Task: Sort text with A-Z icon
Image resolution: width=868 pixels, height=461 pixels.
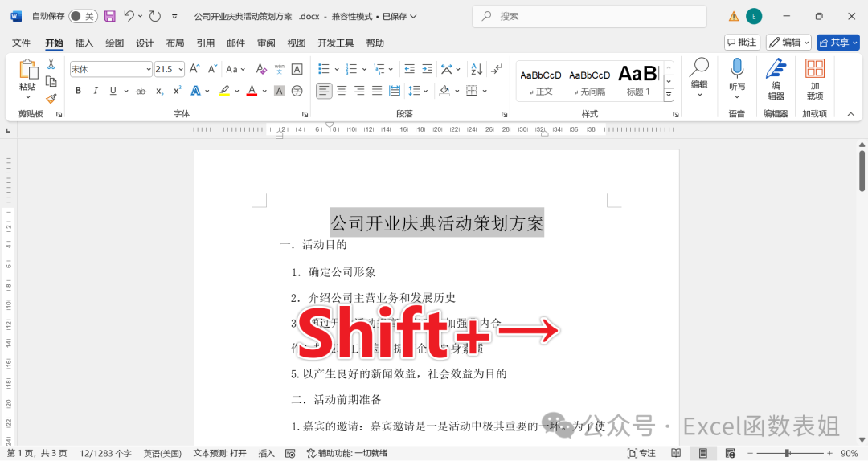Action: 477,68
